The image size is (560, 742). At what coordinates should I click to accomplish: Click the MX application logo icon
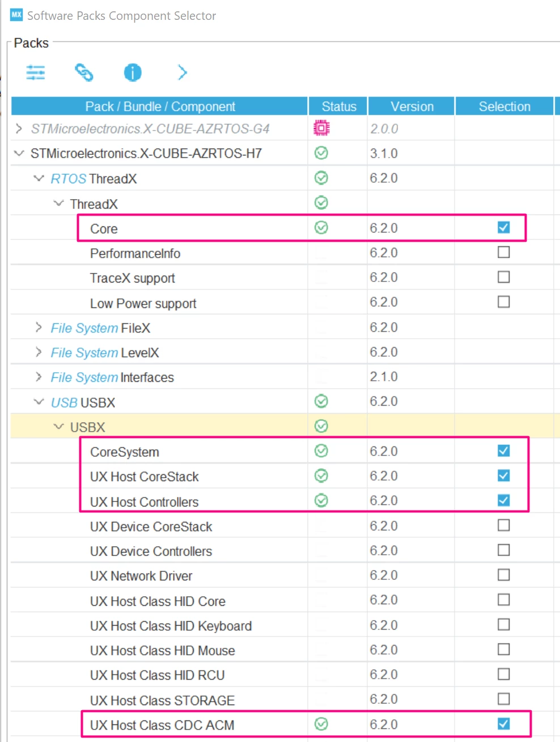click(16, 15)
